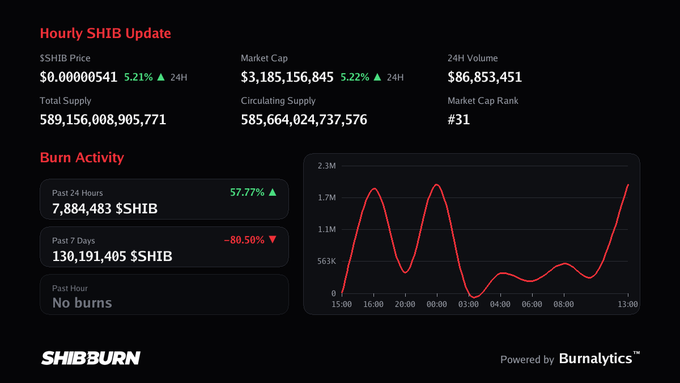Click the 589,156,008,905,771 total supply value

tap(103, 120)
